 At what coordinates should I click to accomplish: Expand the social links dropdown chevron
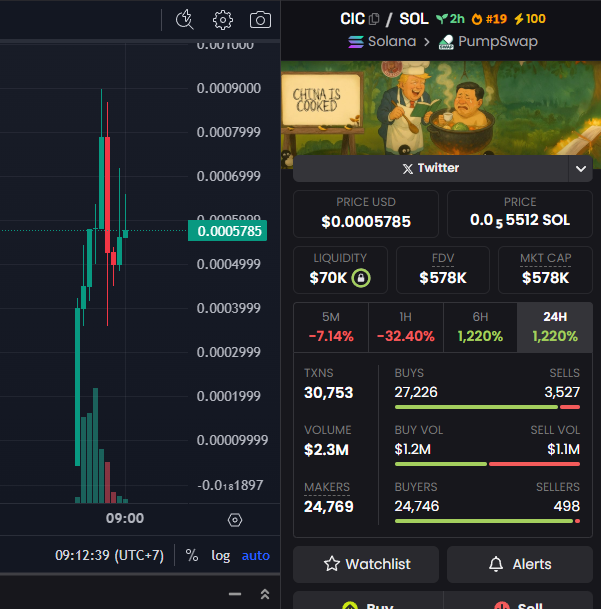(581, 169)
